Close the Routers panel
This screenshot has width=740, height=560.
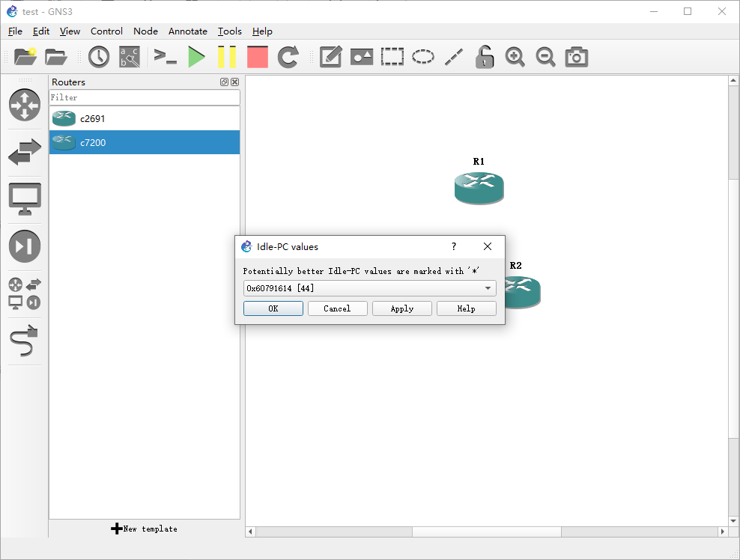(x=234, y=82)
